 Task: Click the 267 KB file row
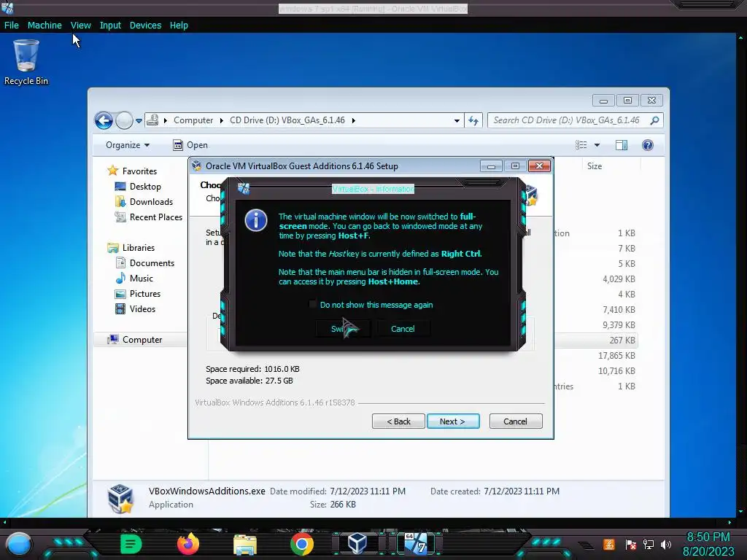(x=595, y=340)
